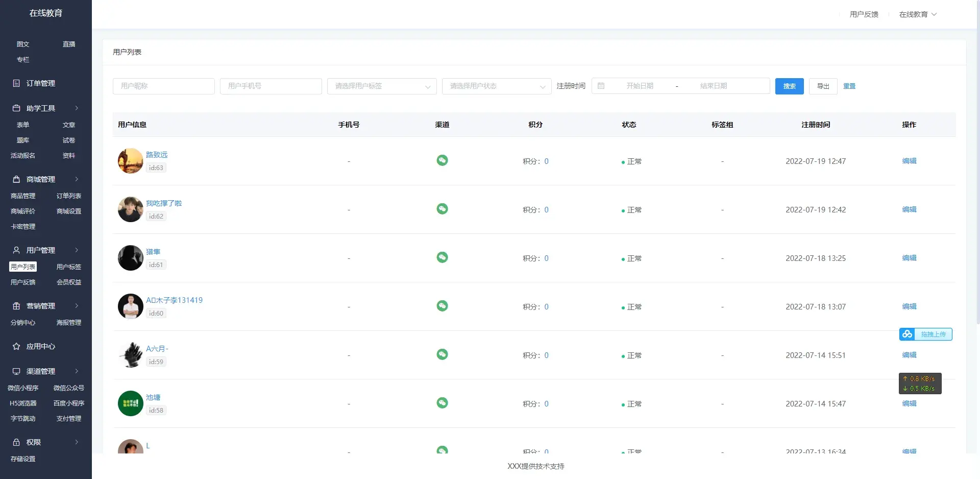Expand the 在线教育 account menu at top right
Screen dimensions: 980x479
pyautogui.click(x=918, y=14)
